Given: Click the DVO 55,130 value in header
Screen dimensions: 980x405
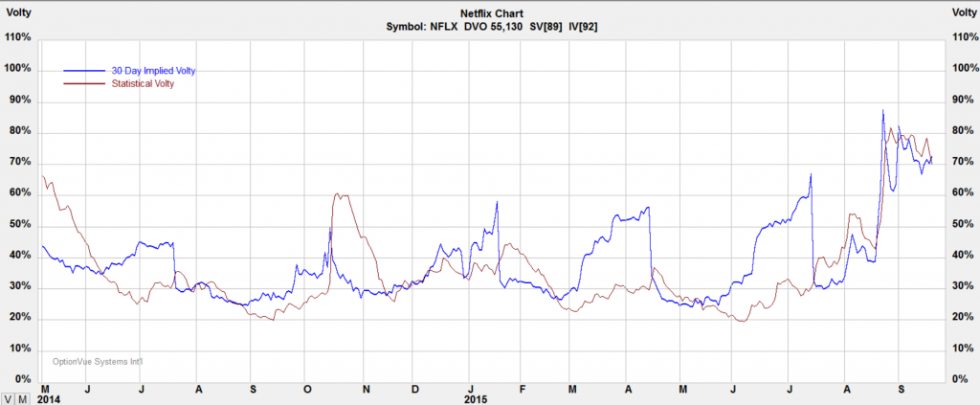Looking at the screenshot, I should click(x=494, y=27).
